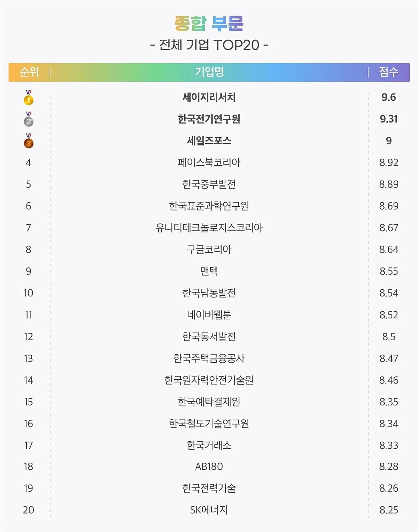Image resolution: width=418 pixels, height=532 pixels.
Task: Click the silver second-place medal icon
Action: coord(29,120)
